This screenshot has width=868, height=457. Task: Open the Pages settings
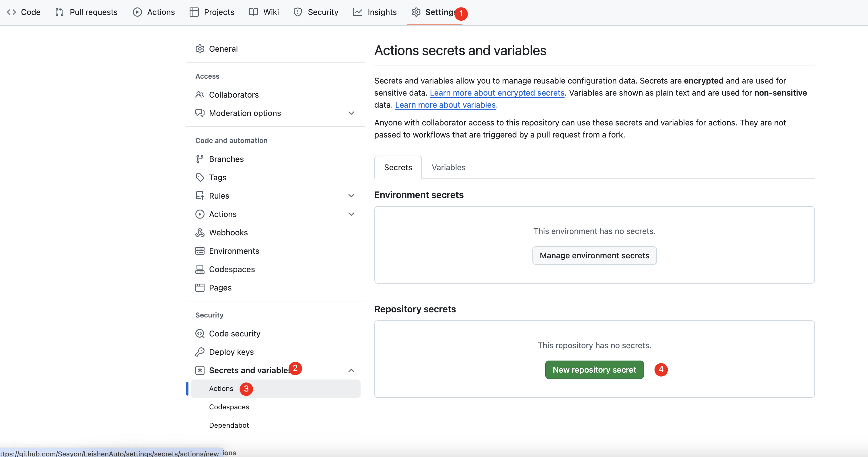point(275,288)
